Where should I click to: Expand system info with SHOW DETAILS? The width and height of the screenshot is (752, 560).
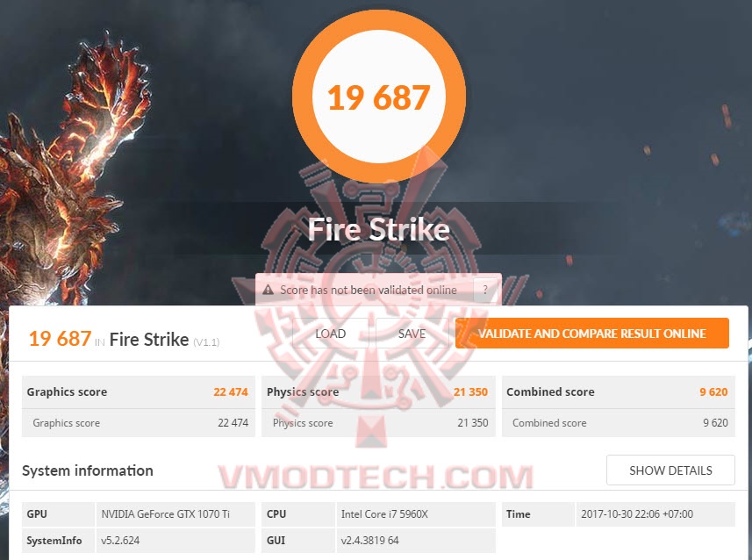point(670,470)
